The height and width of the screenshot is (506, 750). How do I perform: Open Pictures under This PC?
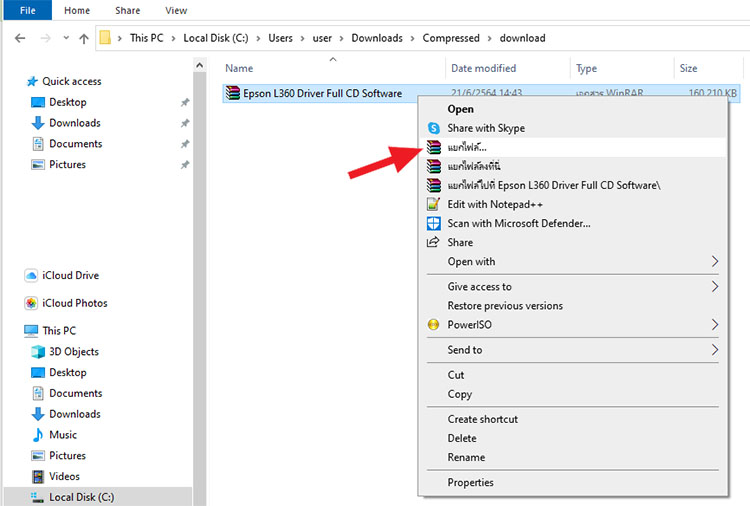pyautogui.click(x=67, y=455)
